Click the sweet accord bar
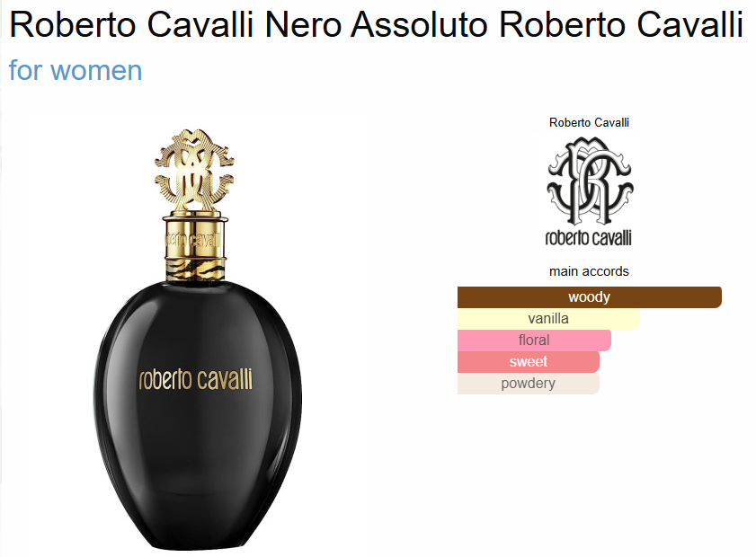 [529, 362]
